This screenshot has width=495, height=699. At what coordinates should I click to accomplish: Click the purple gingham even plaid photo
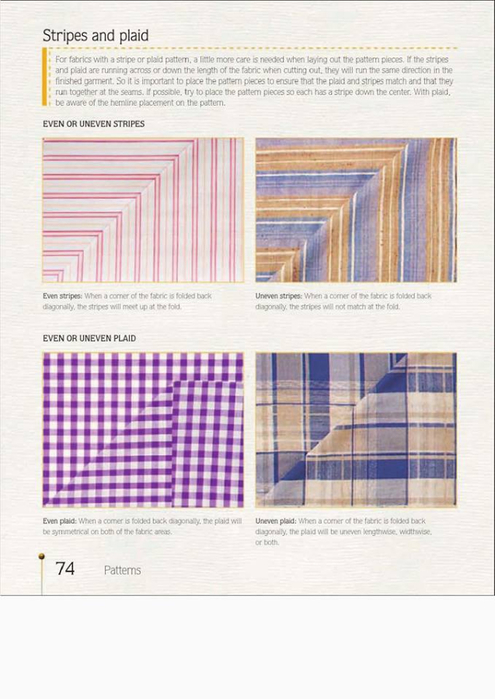143,430
